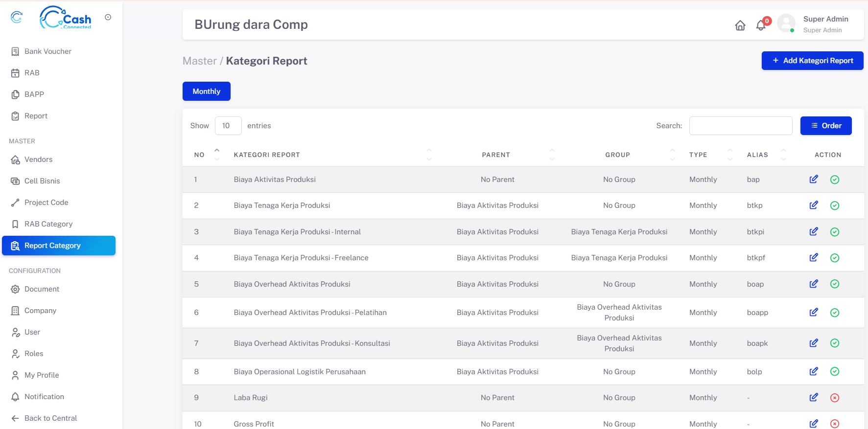The height and width of the screenshot is (429, 868).
Task: Sort table by the NO column
Action: click(217, 155)
